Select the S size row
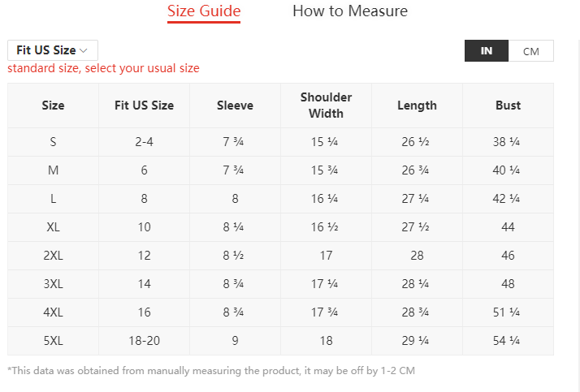580x392 pixels. click(53, 142)
